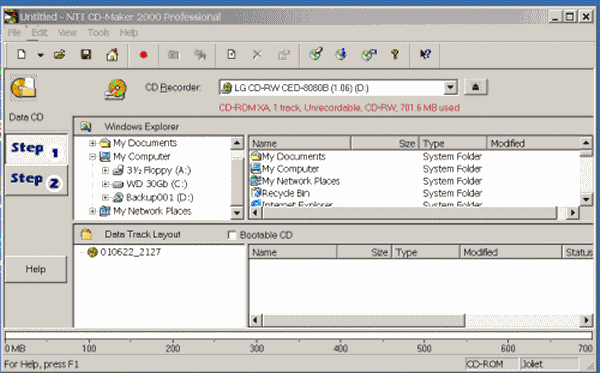
Task: Click the yellow question mark Help icon
Action: [x=395, y=54]
